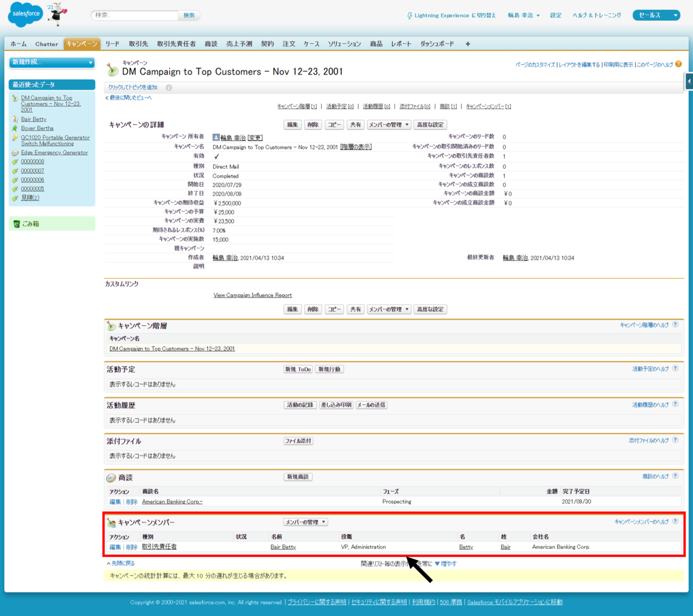Click the help question icon for 活動履歴のヘルプ
This screenshot has height=616, width=693.
[675, 404]
